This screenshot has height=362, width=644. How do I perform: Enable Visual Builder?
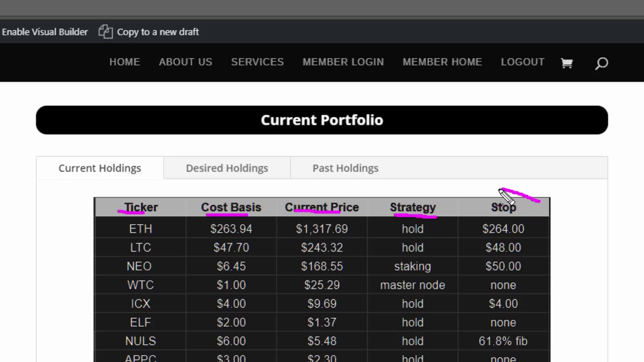44,32
